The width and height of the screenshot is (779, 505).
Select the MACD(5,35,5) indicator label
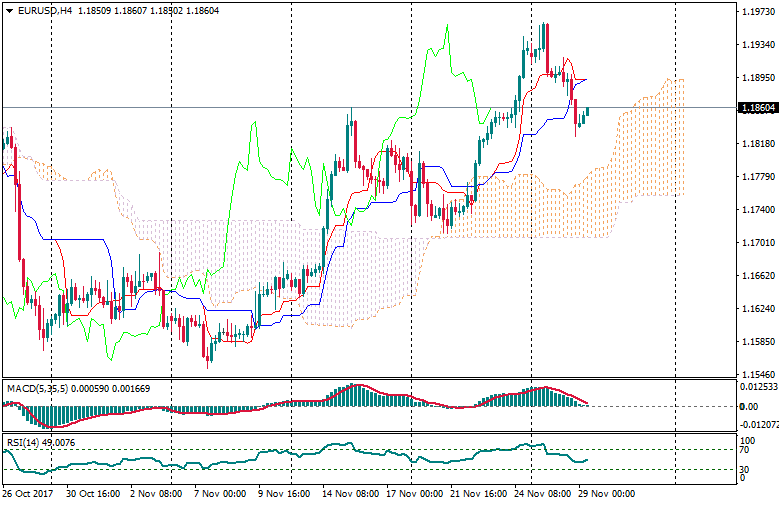(34, 387)
